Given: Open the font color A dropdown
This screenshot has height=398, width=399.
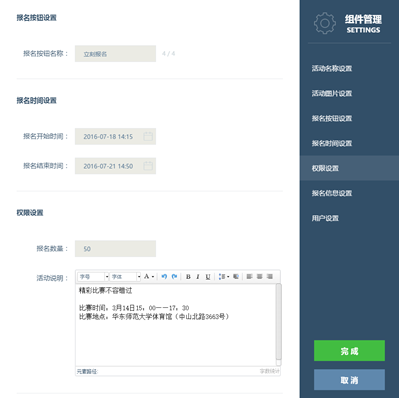Looking at the screenshot, I should (x=149, y=277).
